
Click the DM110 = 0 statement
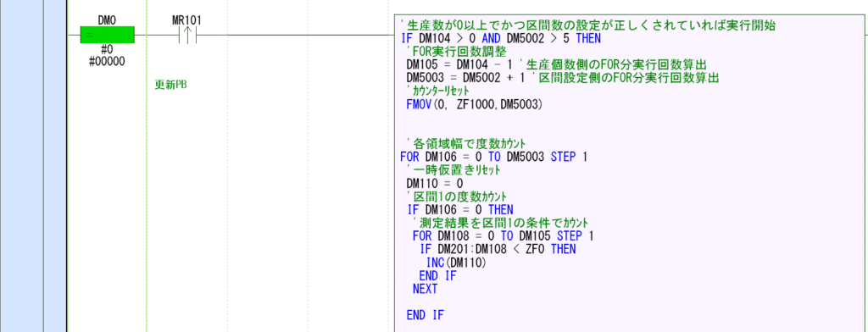coord(435,183)
